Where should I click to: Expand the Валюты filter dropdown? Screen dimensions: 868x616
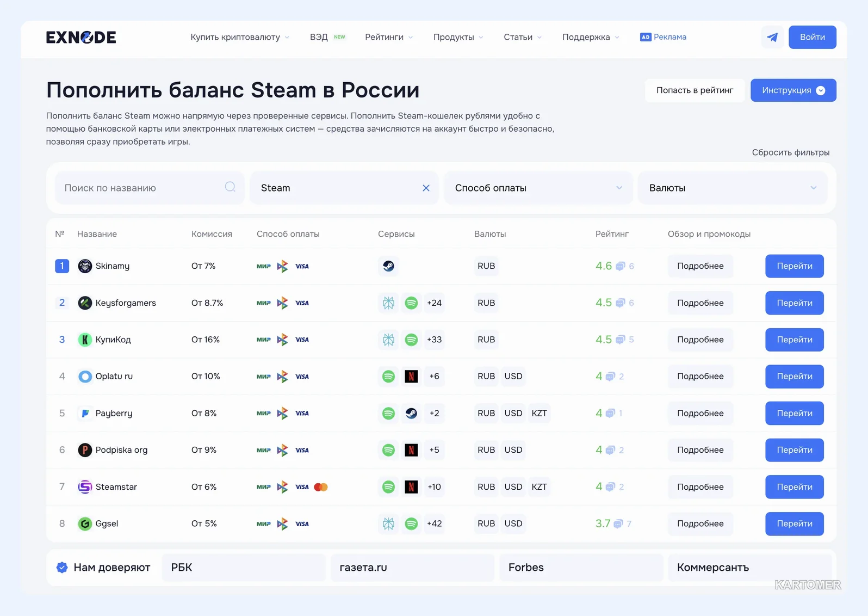733,188
